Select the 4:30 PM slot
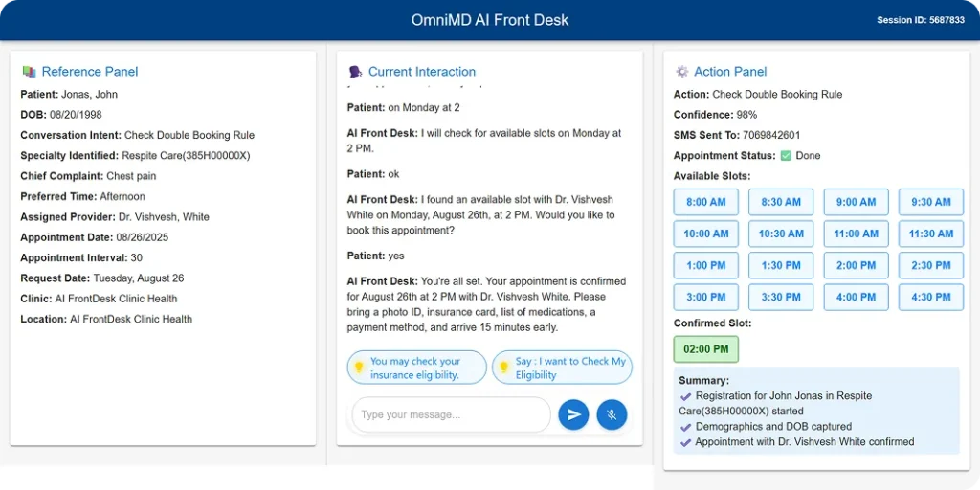This screenshot has width=980, height=490. [930, 298]
